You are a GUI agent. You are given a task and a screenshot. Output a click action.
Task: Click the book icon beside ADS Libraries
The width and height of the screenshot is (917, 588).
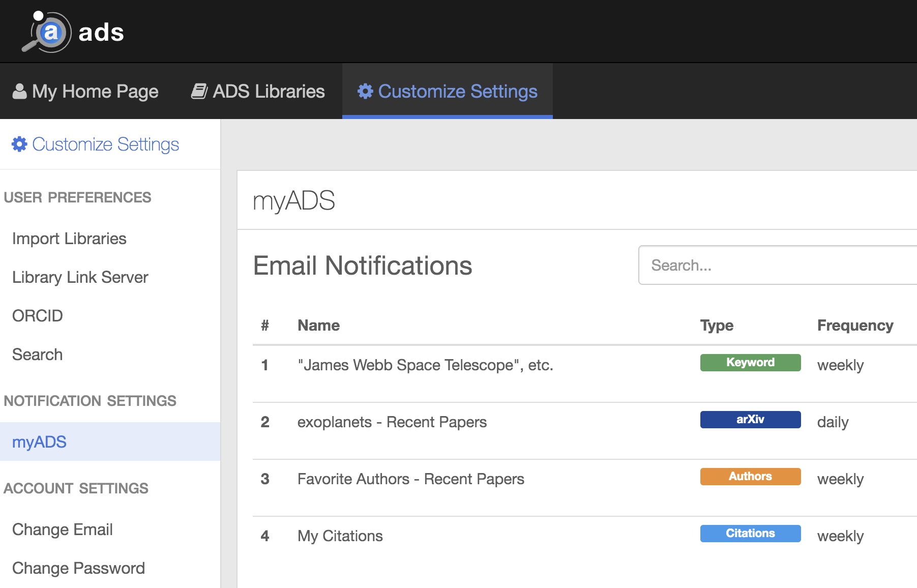199,92
